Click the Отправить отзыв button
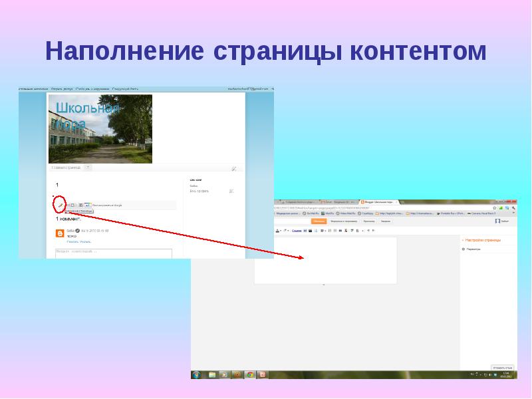 pos(501,367)
